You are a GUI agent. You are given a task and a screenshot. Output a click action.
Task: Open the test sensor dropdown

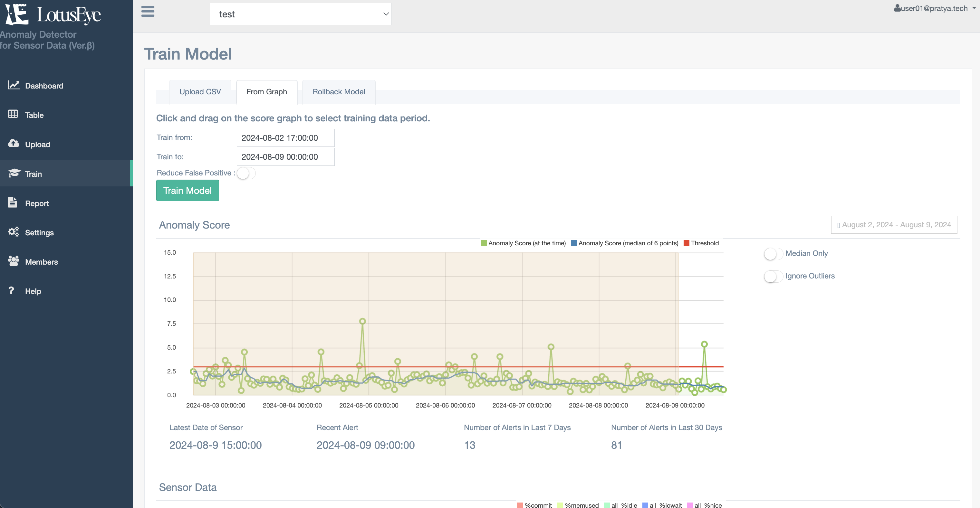[300, 14]
